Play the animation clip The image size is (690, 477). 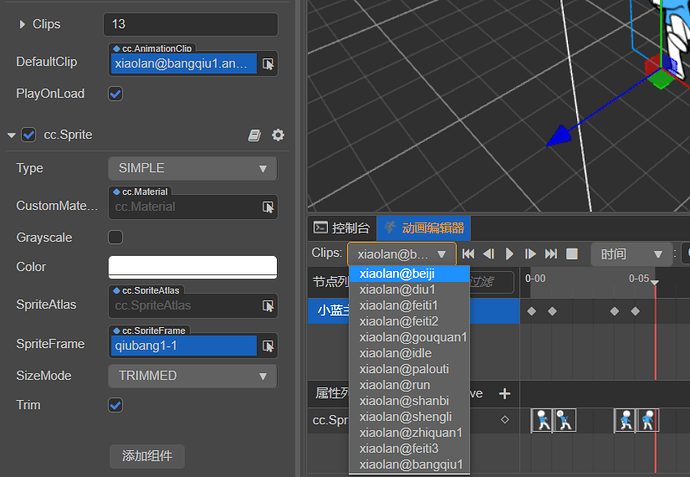pyautogui.click(x=509, y=254)
